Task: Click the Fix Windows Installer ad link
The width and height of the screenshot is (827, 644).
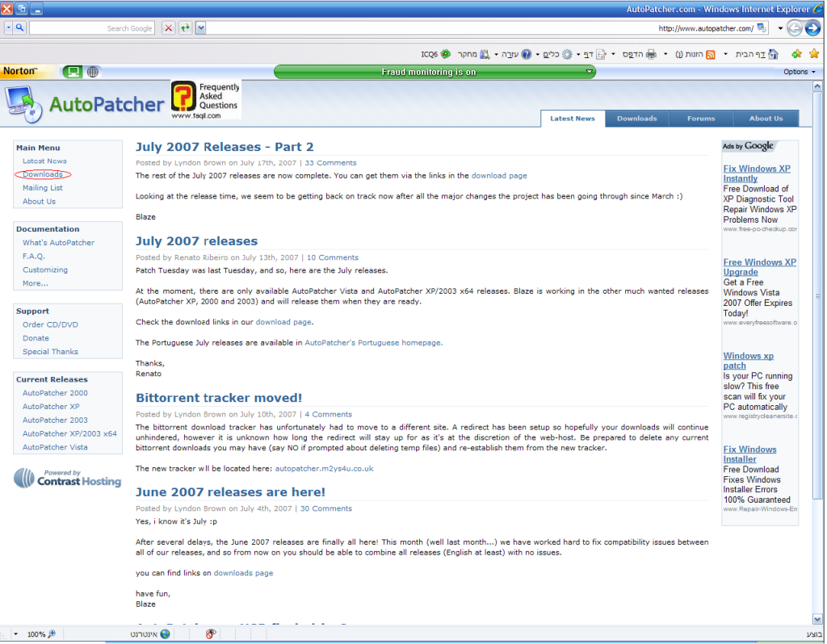Action: point(749,454)
